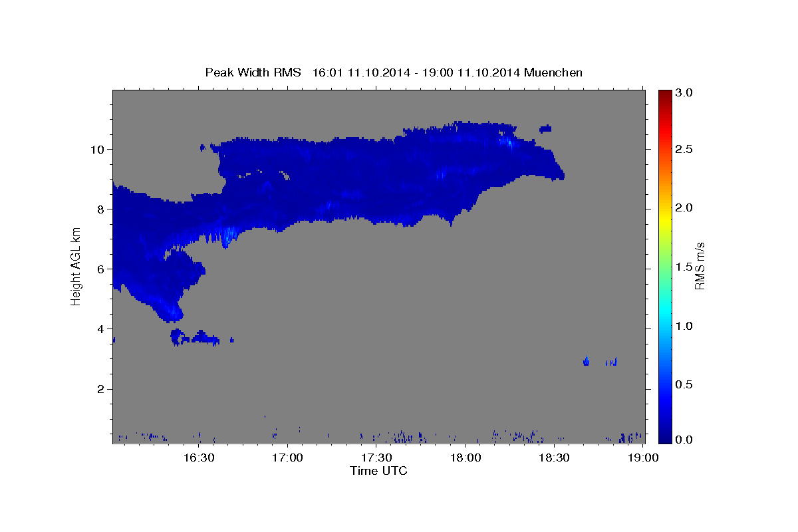Click the '19:00' time axis label

coord(642,458)
